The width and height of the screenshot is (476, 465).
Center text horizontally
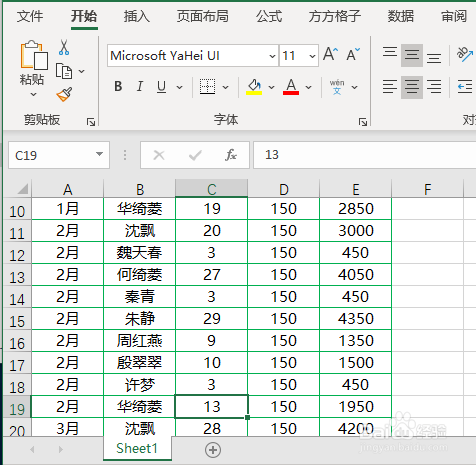pos(412,87)
